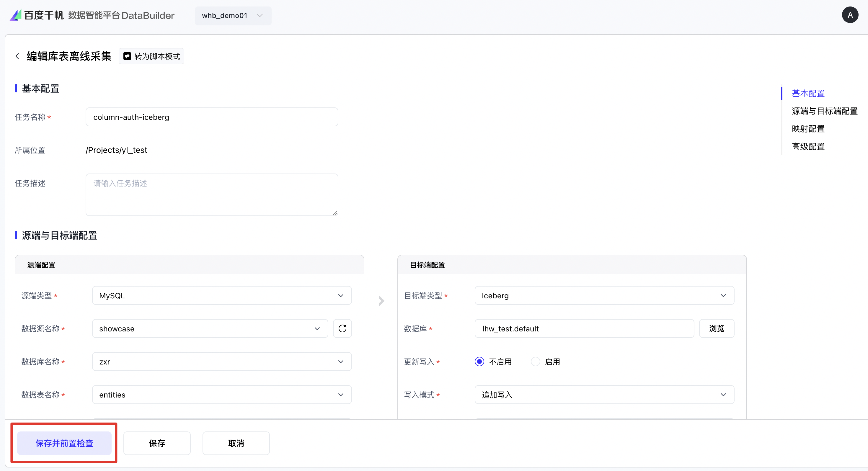Viewport: 868px width, 471px height.
Task: Click the 目标端配置 panel header
Action: [x=572, y=265]
